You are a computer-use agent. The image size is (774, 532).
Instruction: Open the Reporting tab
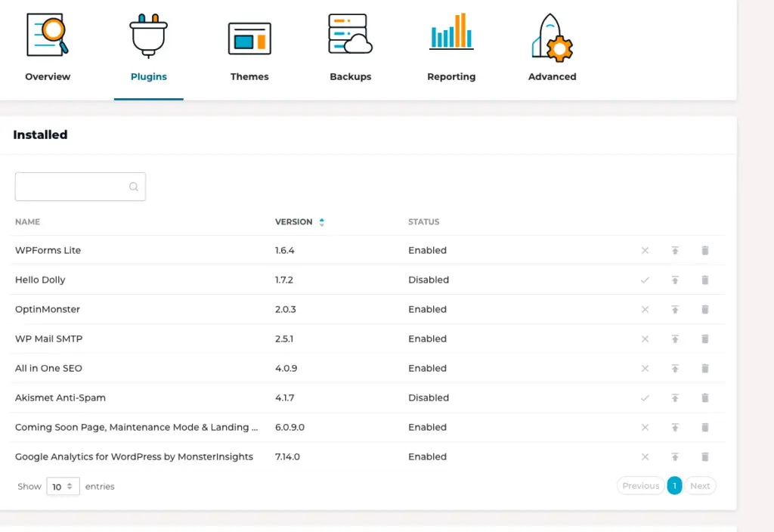tap(451, 48)
